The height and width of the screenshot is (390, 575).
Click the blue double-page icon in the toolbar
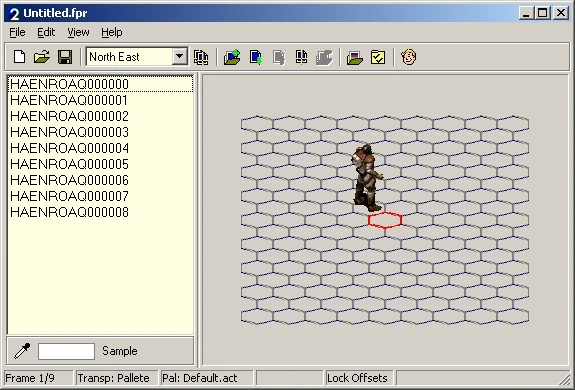301,57
